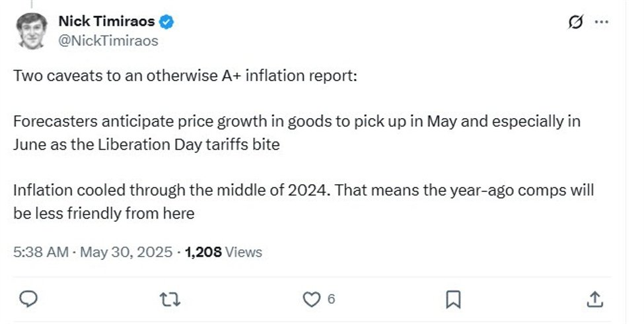Open the three-dot more options menu
The image size is (644, 324).
tap(601, 22)
